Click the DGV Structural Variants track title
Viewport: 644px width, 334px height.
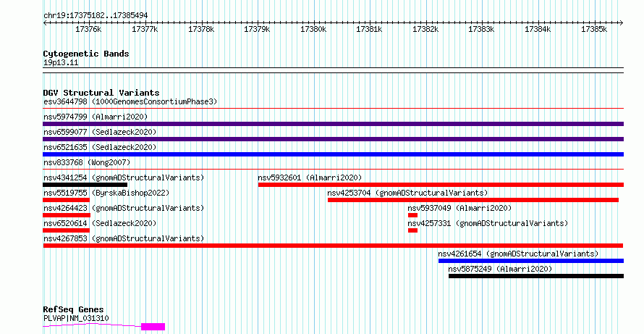pyautogui.click(x=101, y=93)
